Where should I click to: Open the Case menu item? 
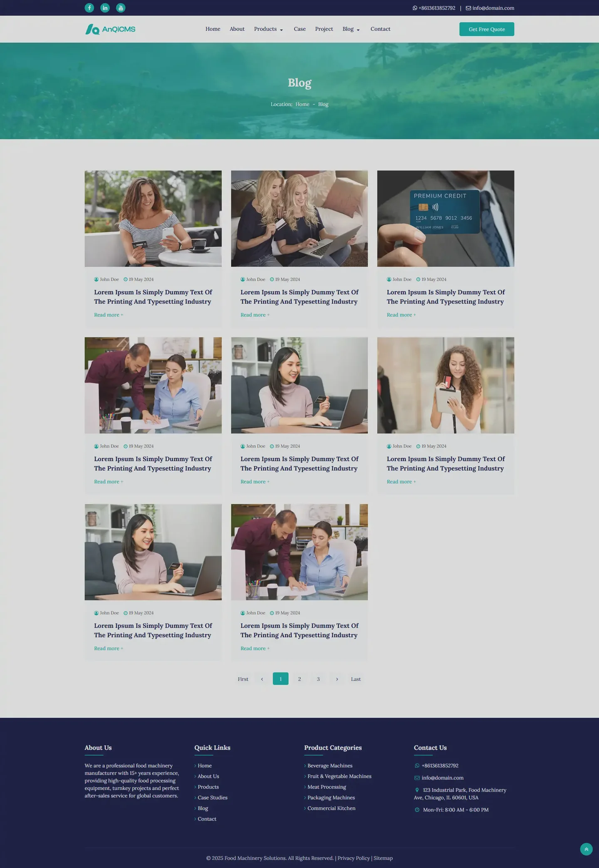pos(299,29)
